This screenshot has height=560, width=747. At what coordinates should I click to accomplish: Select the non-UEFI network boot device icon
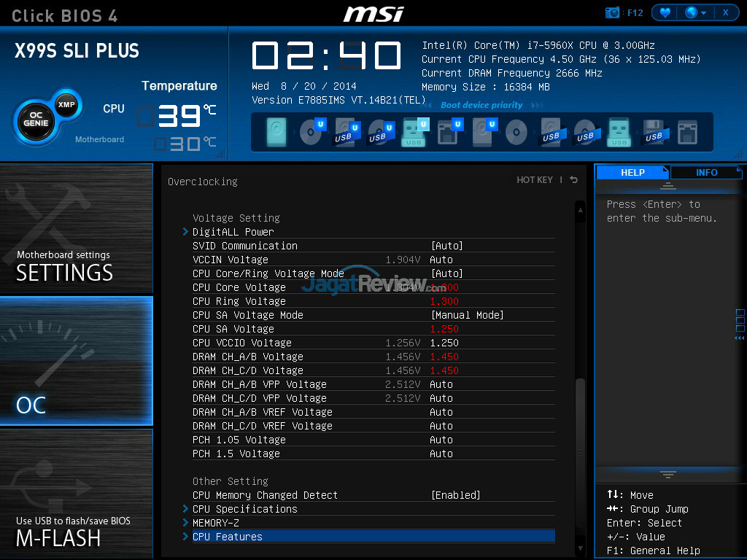[x=687, y=132]
